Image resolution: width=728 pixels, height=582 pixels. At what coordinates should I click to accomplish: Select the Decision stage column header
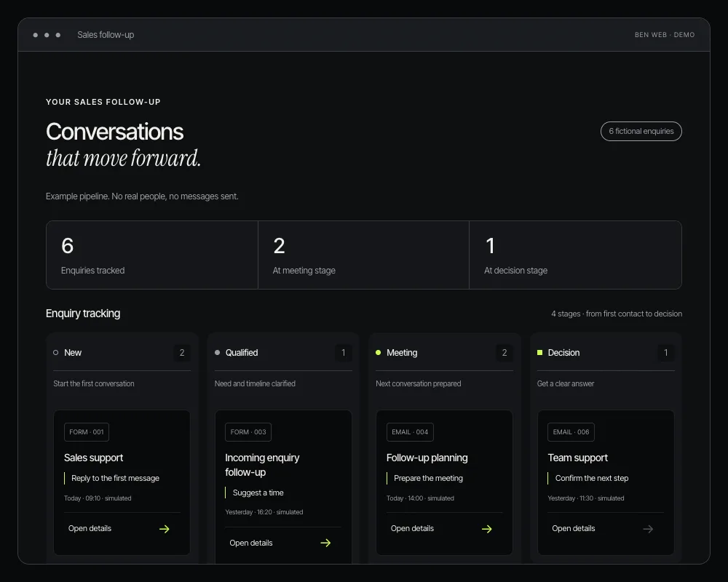coord(606,353)
